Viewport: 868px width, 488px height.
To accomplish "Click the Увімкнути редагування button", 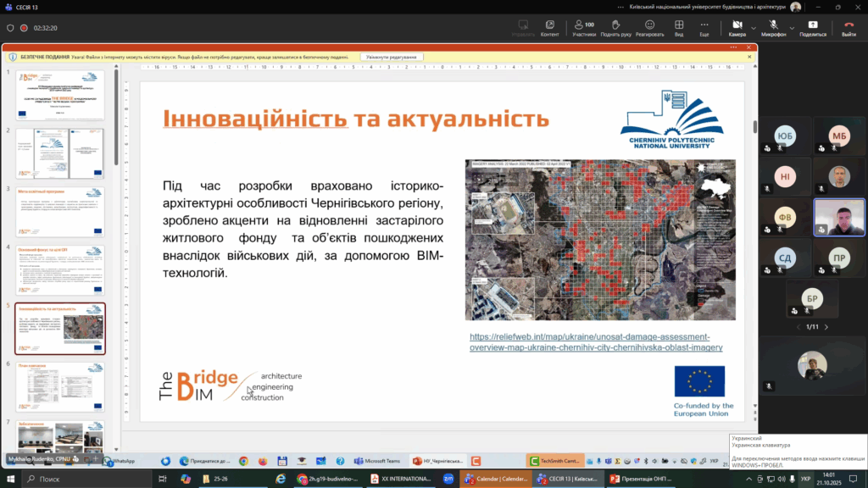I will pyautogui.click(x=392, y=57).
